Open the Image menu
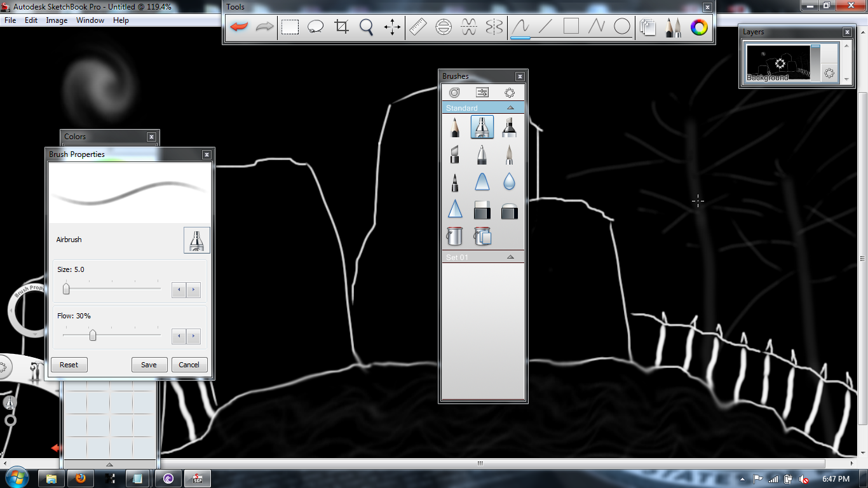Screen dimensions: 868x488 (x=57, y=20)
